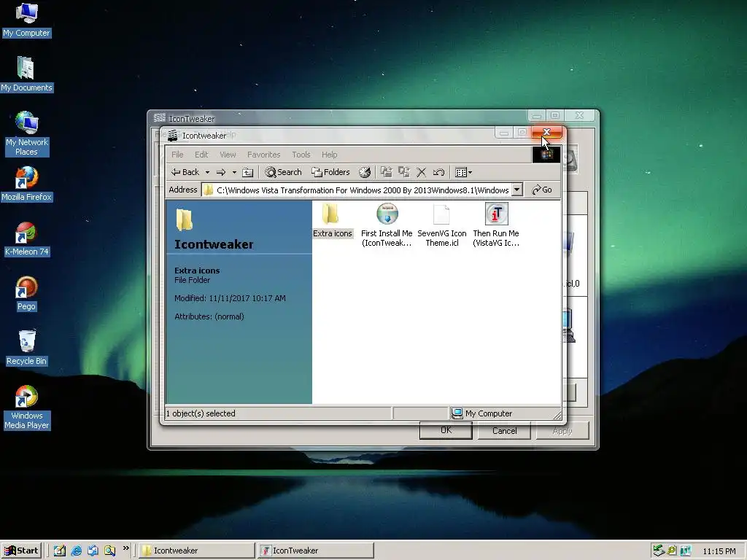Click the Start button
The height and width of the screenshot is (560, 747).
(x=21, y=551)
